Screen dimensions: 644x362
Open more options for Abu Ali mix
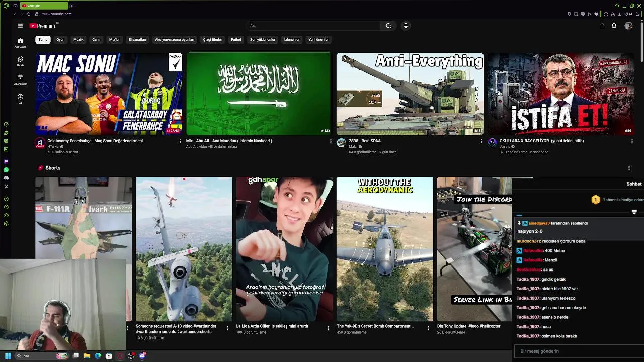(331, 141)
